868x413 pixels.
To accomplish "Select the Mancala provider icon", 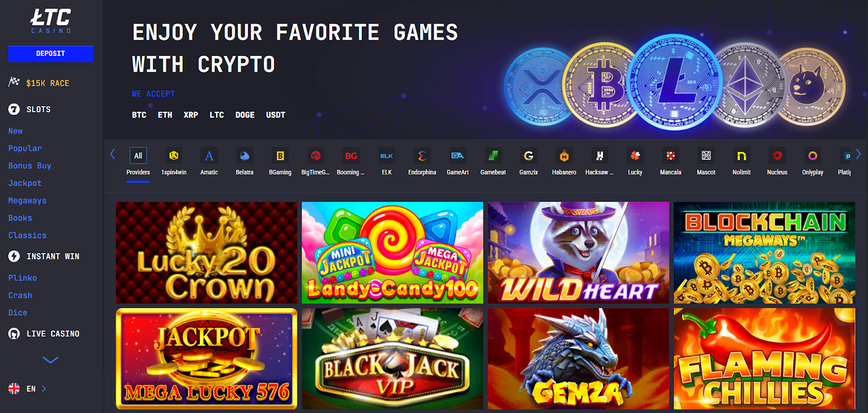I will tap(671, 156).
